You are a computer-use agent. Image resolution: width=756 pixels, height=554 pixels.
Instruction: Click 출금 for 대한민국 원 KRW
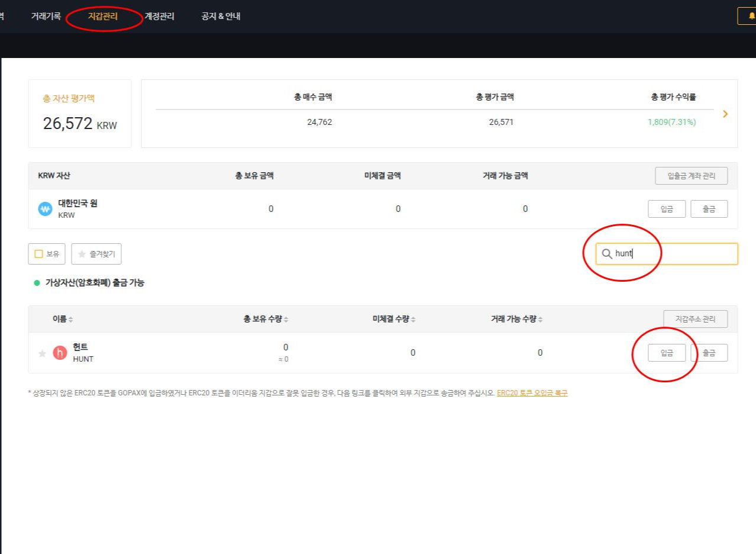[x=709, y=209]
